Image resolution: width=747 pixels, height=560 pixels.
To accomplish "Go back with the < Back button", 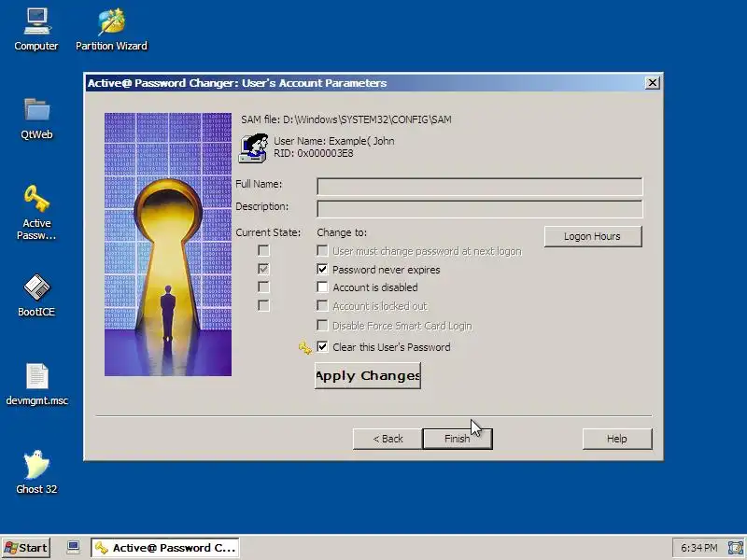I will point(388,439).
